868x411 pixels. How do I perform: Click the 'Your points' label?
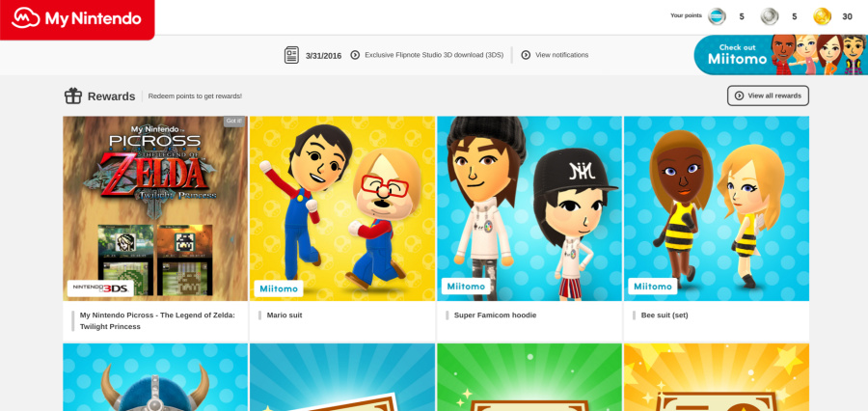(x=686, y=15)
